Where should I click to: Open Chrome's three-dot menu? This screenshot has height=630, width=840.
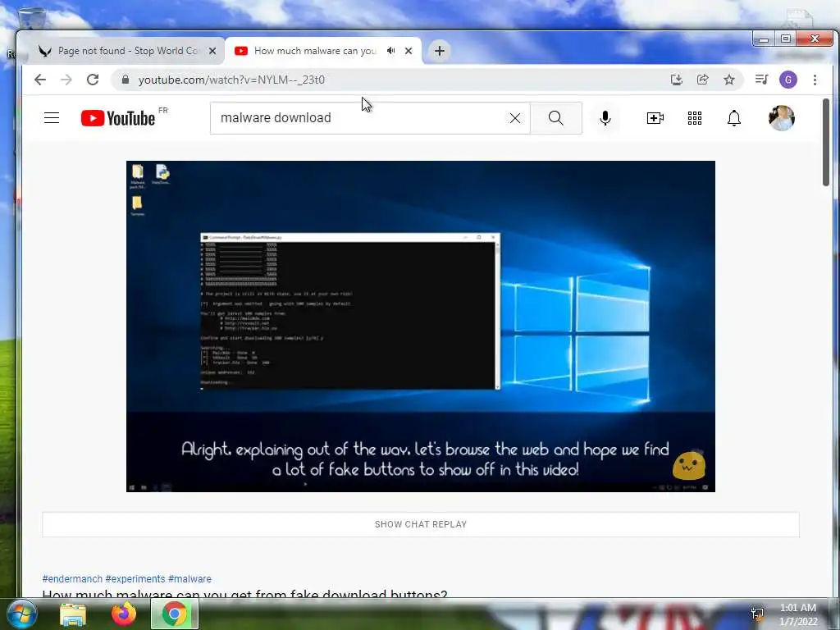[815, 80]
